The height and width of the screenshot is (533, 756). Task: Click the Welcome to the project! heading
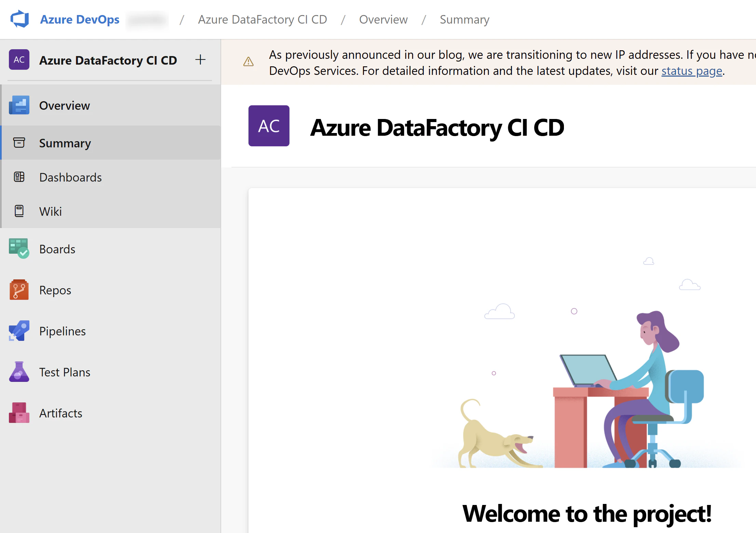click(587, 514)
